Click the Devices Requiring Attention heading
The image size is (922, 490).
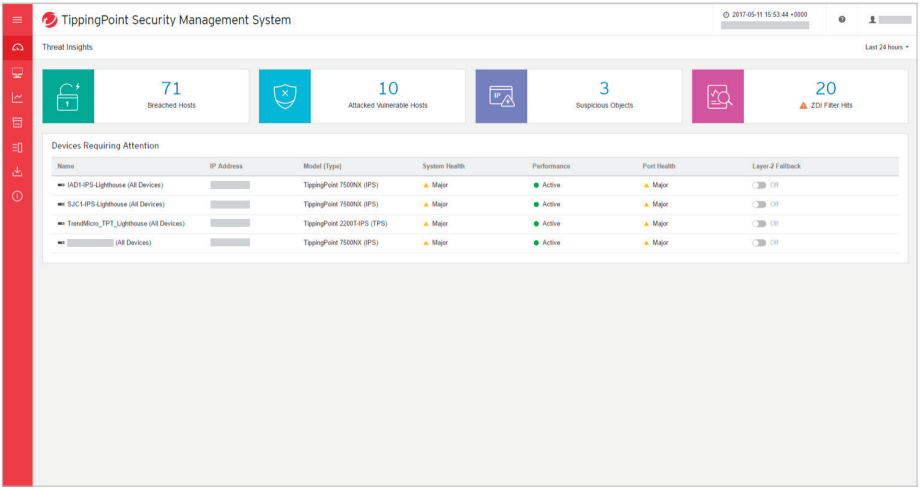coord(105,146)
